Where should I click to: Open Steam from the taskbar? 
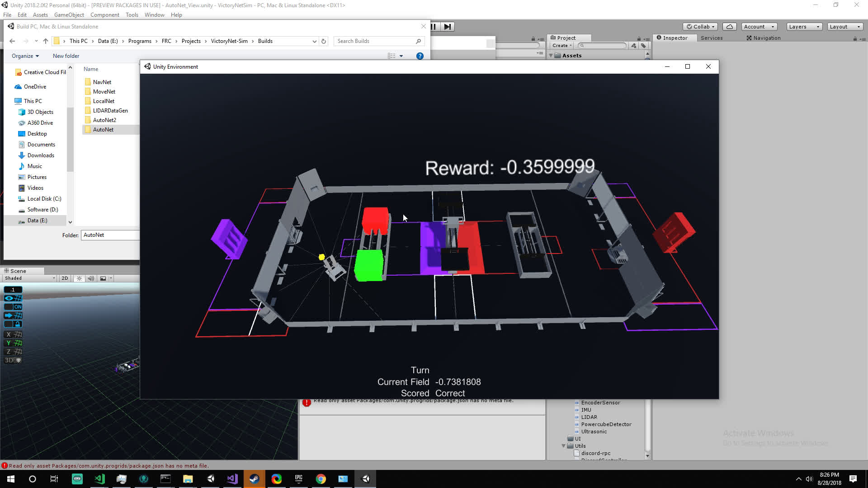click(254, 479)
